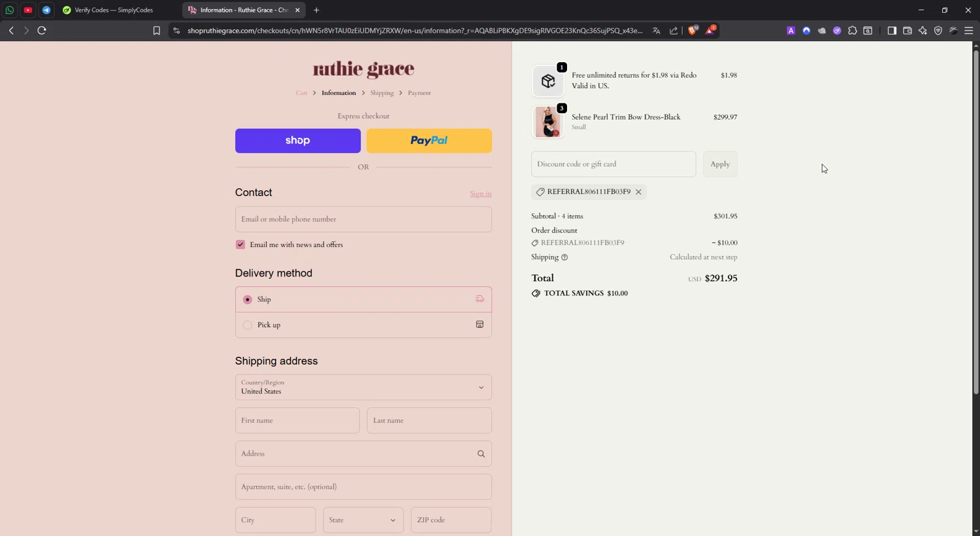The height and width of the screenshot is (536, 980).
Task: Focus the First name field
Action: (297, 420)
